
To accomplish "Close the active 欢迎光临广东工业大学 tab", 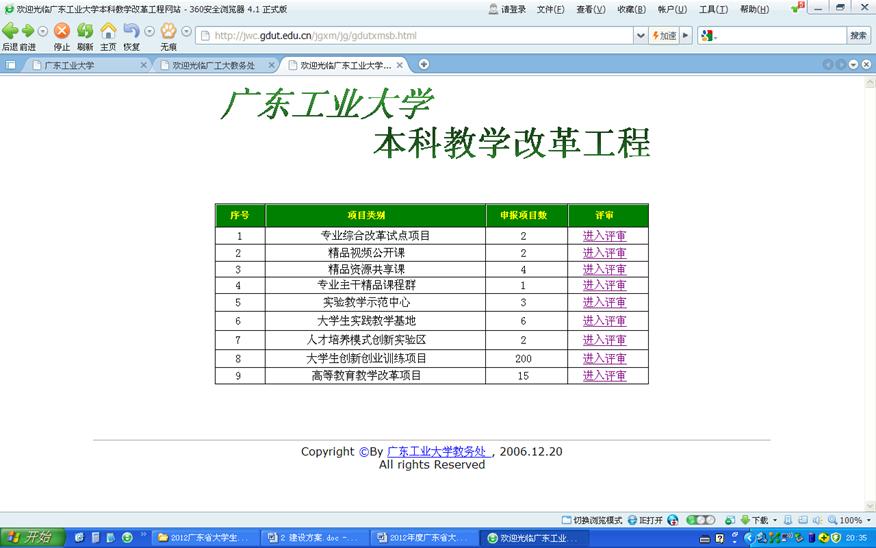I will pos(399,65).
